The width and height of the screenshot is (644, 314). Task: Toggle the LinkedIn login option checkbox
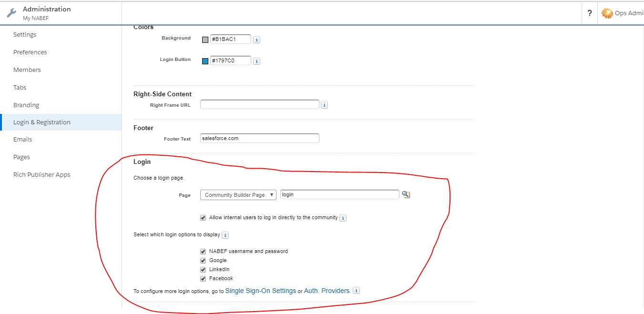click(204, 270)
